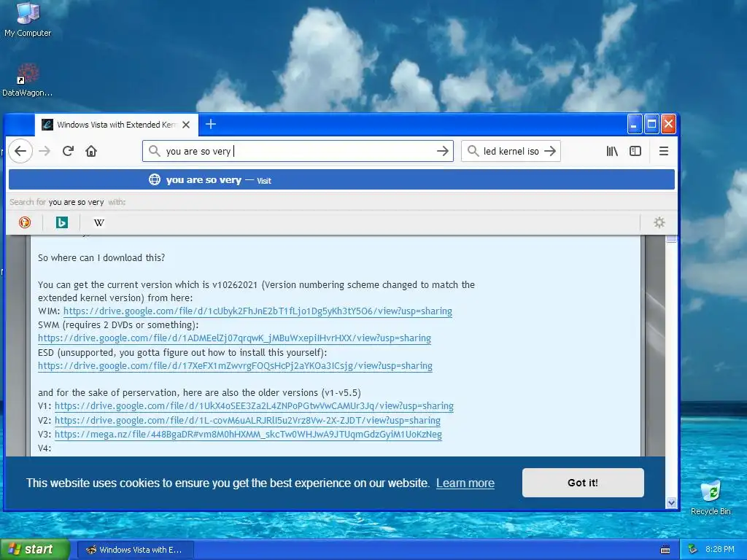Click the network tray icon

693,550
